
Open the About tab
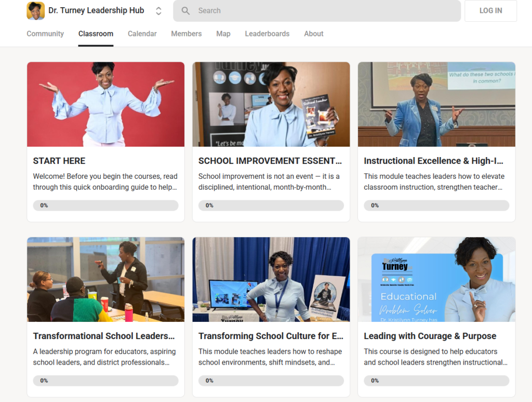[313, 34]
